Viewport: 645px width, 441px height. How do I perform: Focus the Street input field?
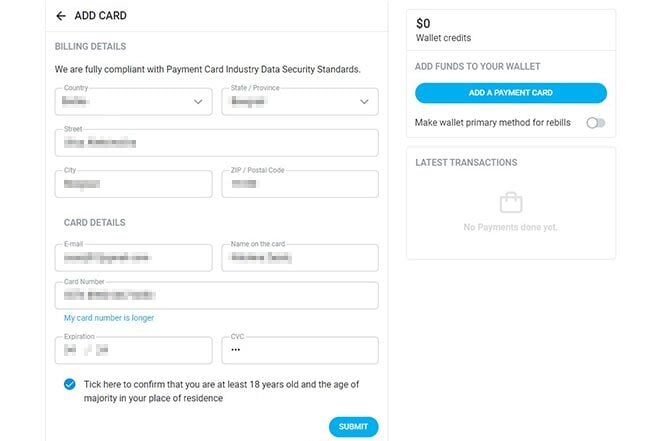click(217, 143)
